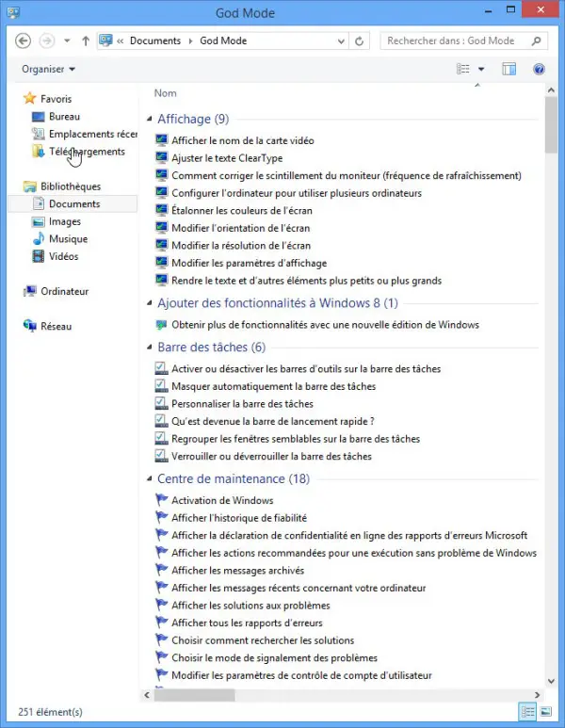Go up one folder level with the up arrow

click(x=86, y=40)
